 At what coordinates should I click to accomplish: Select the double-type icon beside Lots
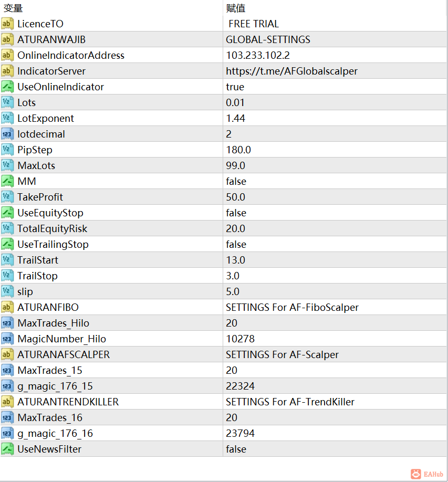click(x=7, y=102)
